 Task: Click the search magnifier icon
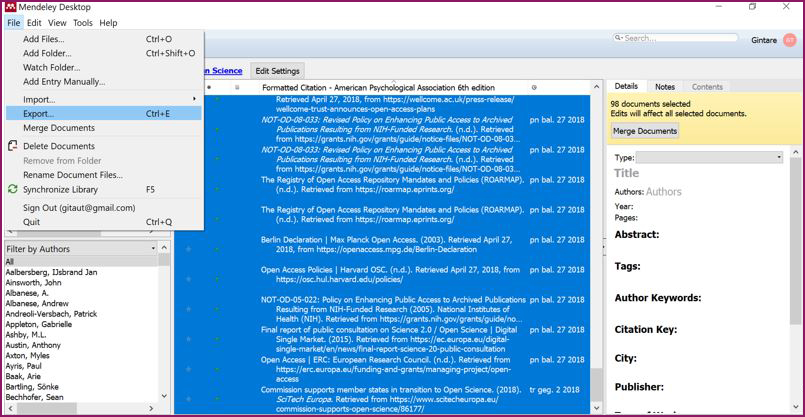[619, 39]
